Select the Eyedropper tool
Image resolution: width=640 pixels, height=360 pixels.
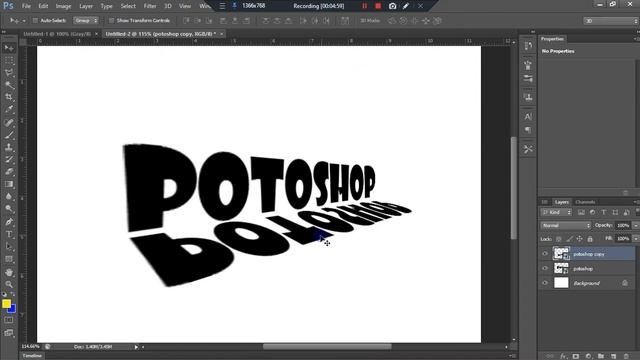[x=9, y=109]
